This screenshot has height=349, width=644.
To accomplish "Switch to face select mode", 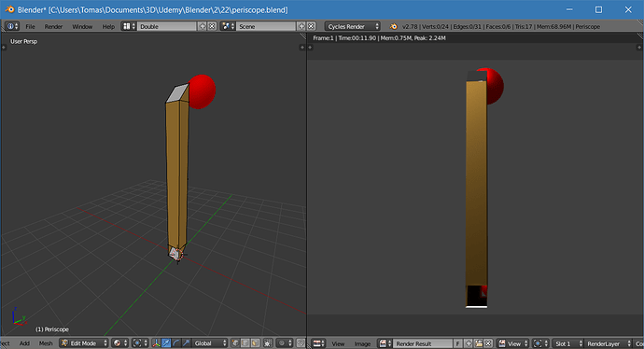I will [255, 343].
